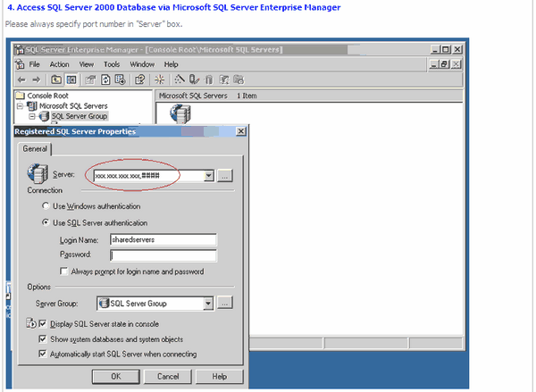Click the Enterprise Manager title bar icon
This screenshot has height=392, width=536.
point(19,49)
